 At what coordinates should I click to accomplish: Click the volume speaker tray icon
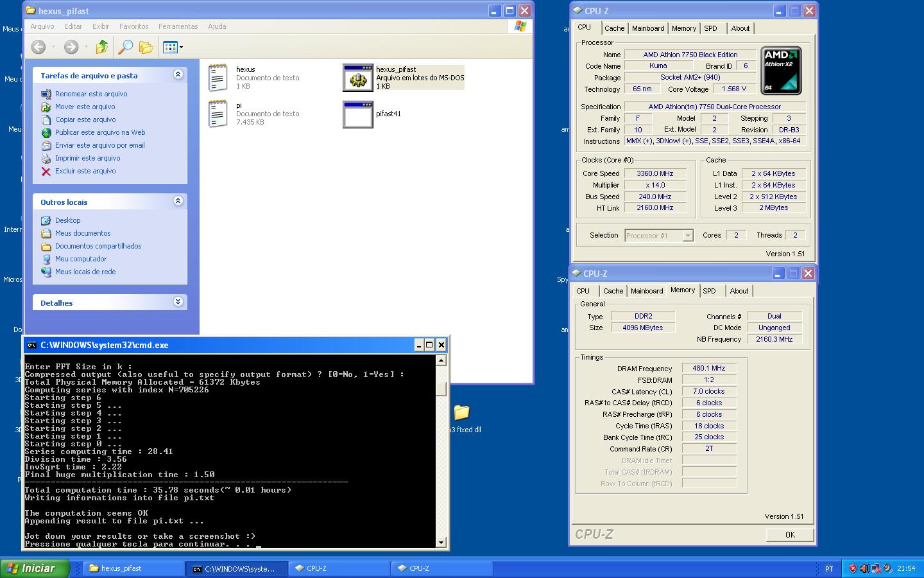[864, 568]
